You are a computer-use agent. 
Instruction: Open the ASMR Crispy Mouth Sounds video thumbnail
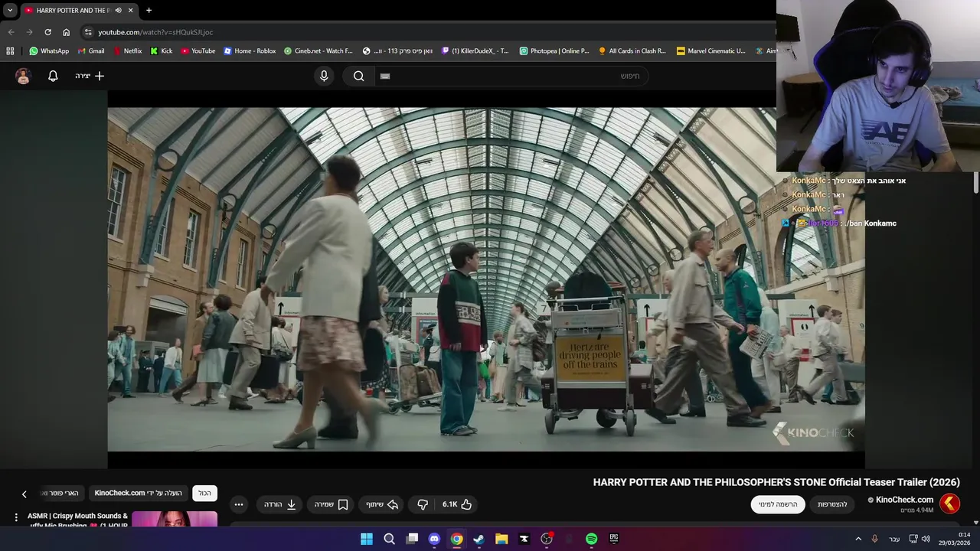tap(175, 519)
